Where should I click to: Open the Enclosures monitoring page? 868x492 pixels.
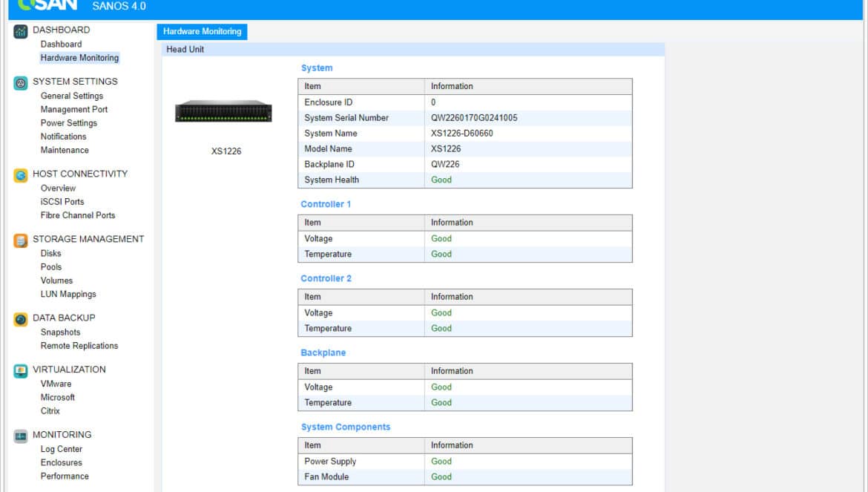click(x=61, y=462)
